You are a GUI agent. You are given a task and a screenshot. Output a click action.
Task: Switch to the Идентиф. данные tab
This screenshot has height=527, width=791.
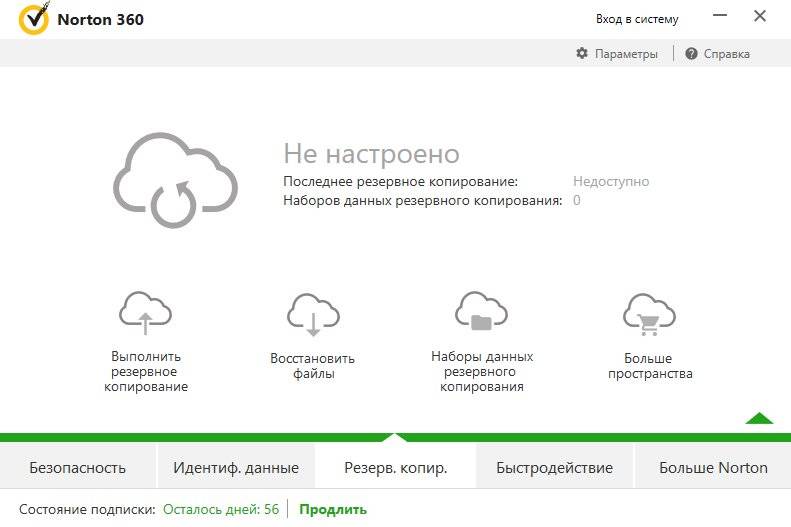pyautogui.click(x=236, y=467)
